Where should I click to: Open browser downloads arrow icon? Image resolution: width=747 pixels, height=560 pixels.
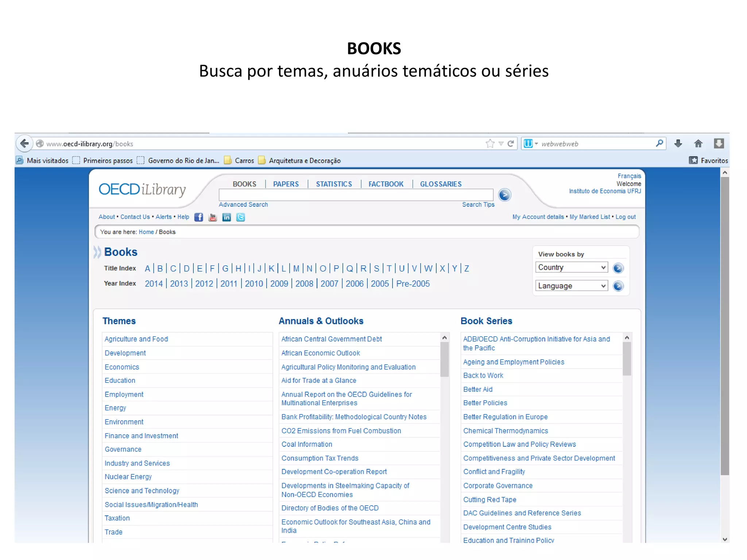coord(678,144)
